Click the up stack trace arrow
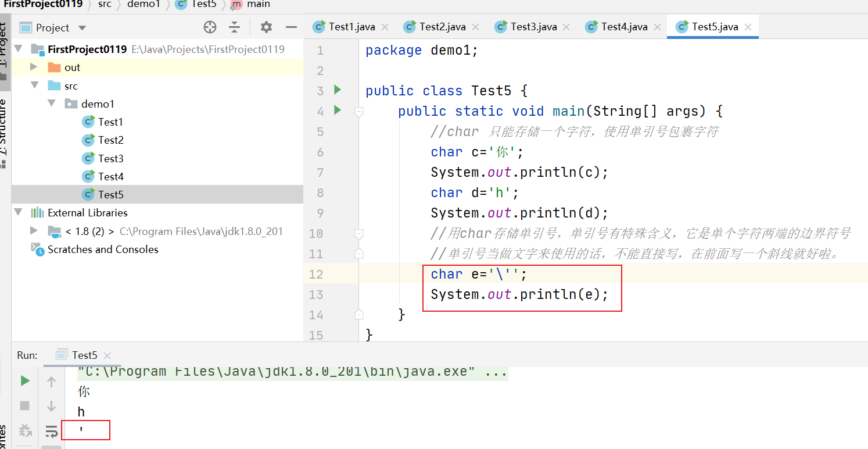 click(51, 382)
